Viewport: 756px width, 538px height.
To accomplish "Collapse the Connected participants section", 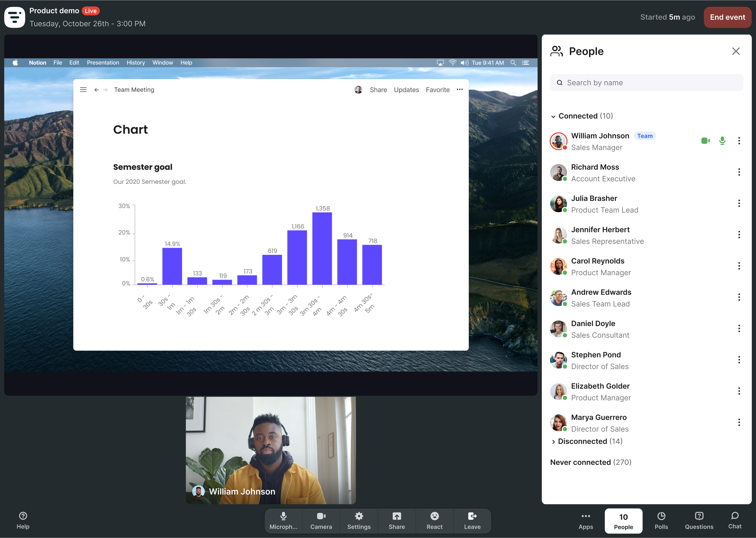I will click(553, 116).
